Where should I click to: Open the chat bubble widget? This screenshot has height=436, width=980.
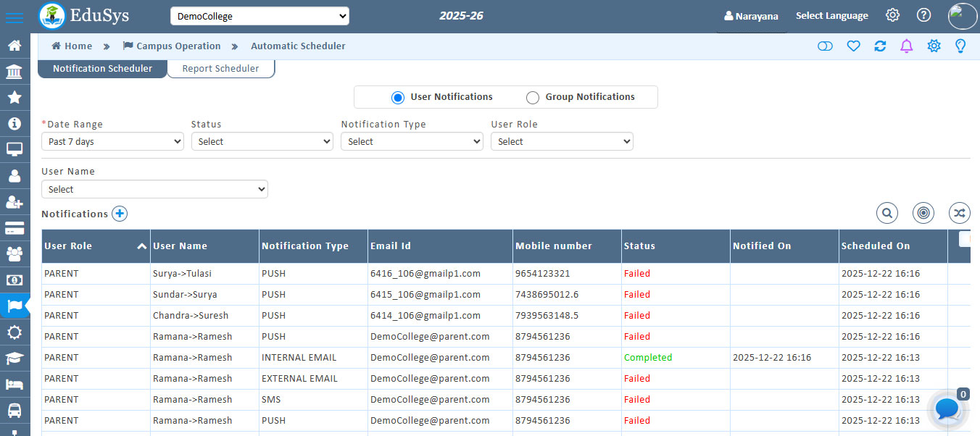click(x=947, y=409)
